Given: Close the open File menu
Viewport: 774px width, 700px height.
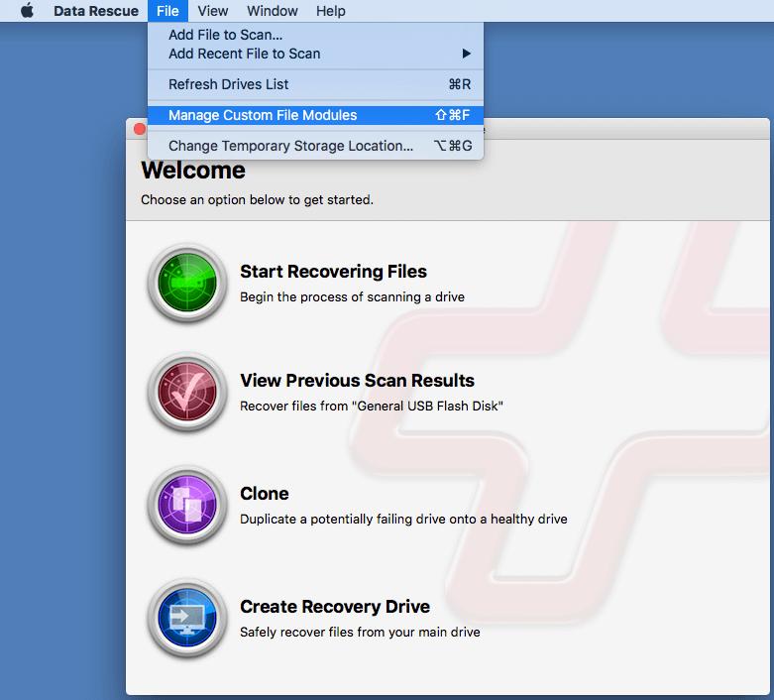Looking at the screenshot, I should (x=167, y=11).
